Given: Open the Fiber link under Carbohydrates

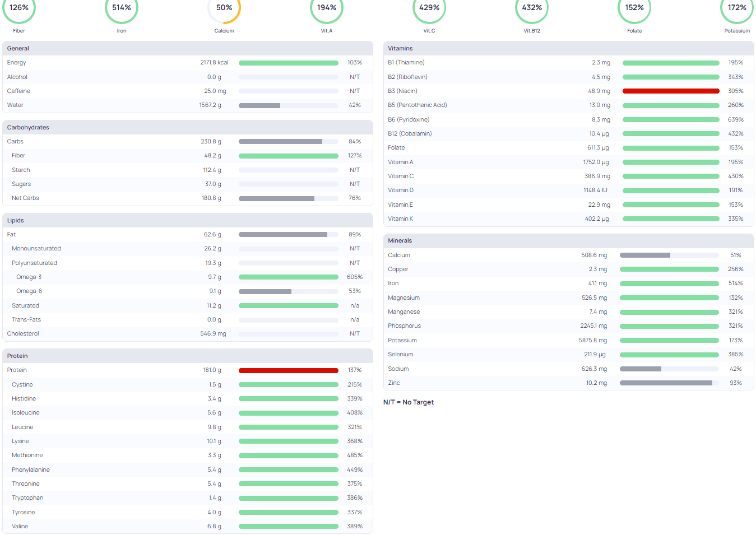Looking at the screenshot, I should (18, 156).
